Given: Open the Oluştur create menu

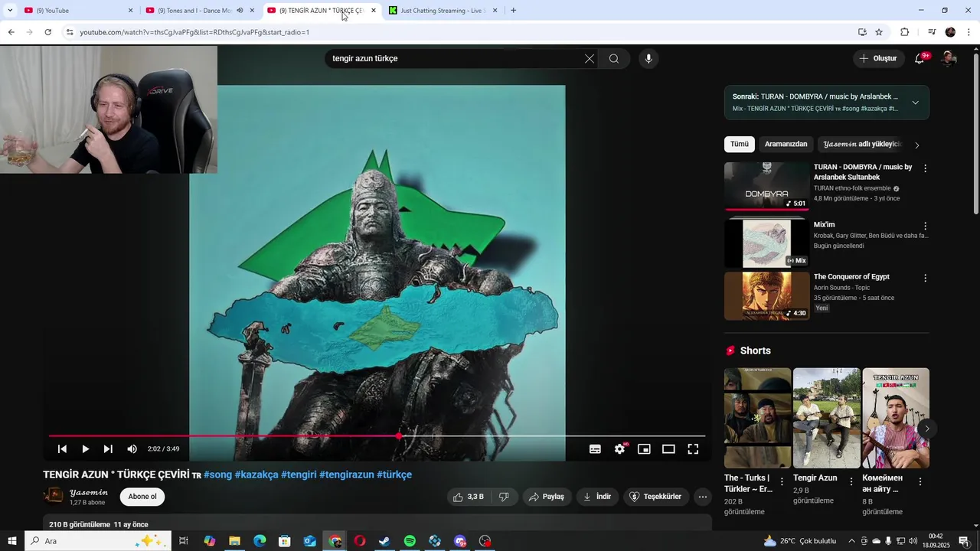Looking at the screenshot, I should coord(877,59).
